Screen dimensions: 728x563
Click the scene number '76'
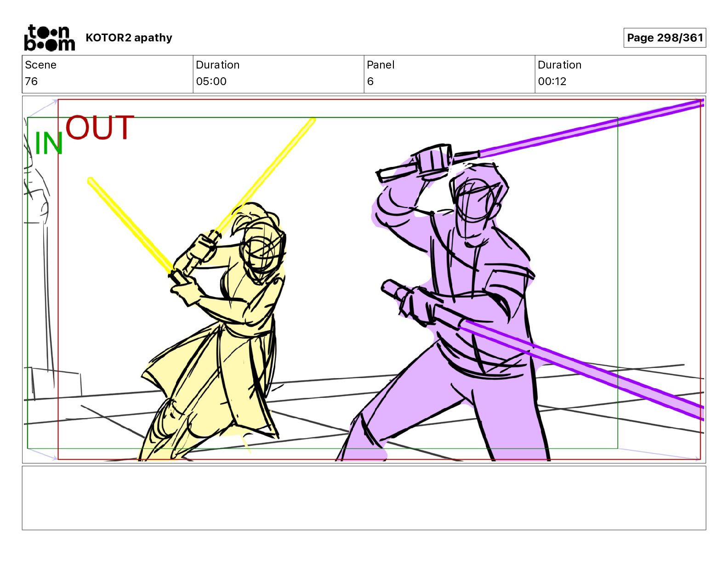[31, 81]
